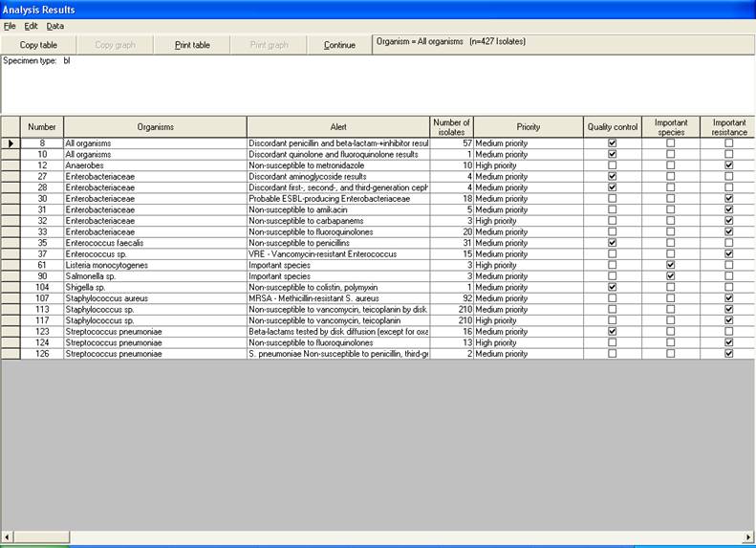Toggle Important species checkbox for Listeria monocytogenes

pyautogui.click(x=671, y=265)
